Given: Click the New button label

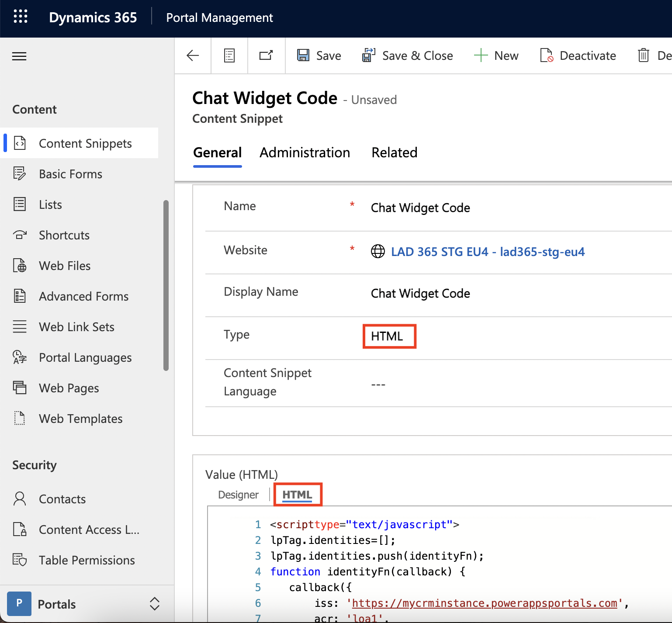Looking at the screenshot, I should point(506,55).
